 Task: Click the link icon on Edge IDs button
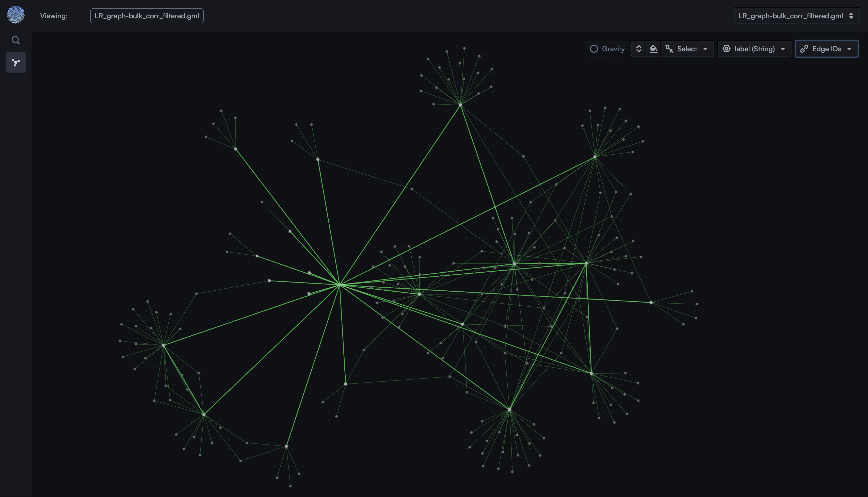click(x=805, y=48)
